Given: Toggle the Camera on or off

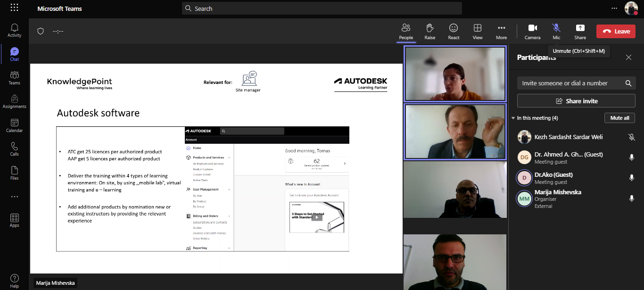Looking at the screenshot, I should (x=532, y=32).
